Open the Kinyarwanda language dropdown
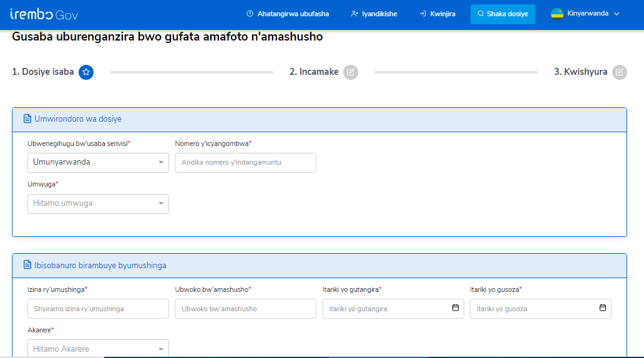 (x=587, y=14)
